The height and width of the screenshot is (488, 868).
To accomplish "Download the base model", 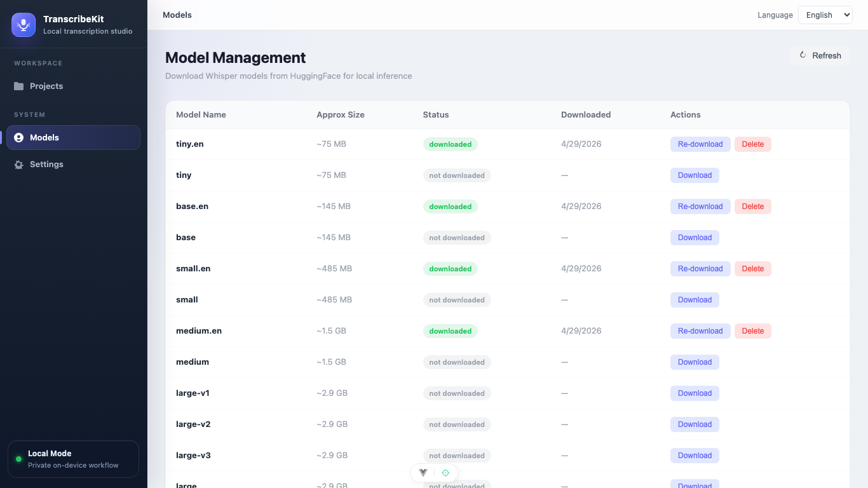I will click(x=695, y=238).
